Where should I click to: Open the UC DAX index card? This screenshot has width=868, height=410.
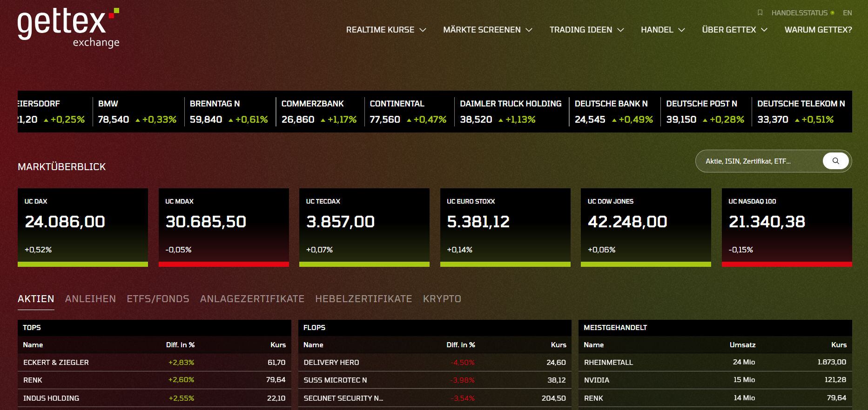click(83, 227)
